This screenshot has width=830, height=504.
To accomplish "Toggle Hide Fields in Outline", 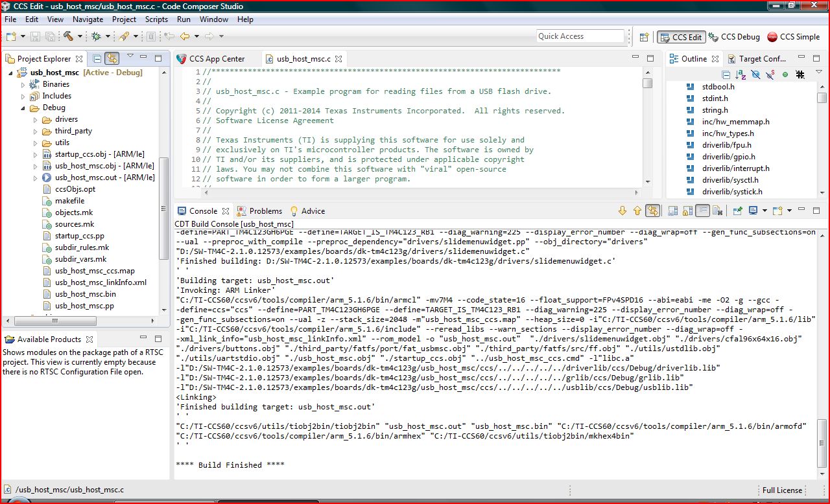I will tap(756, 74).
